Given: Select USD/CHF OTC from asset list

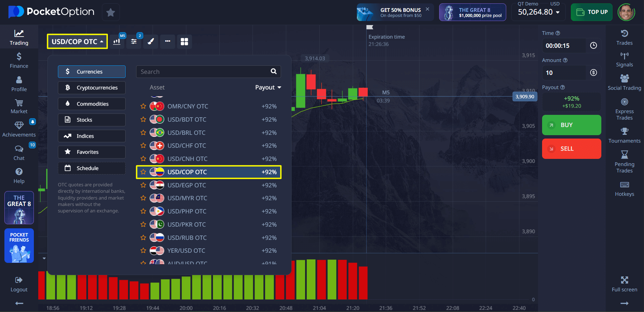Looking at the screenshot, I should coord(187,146).
